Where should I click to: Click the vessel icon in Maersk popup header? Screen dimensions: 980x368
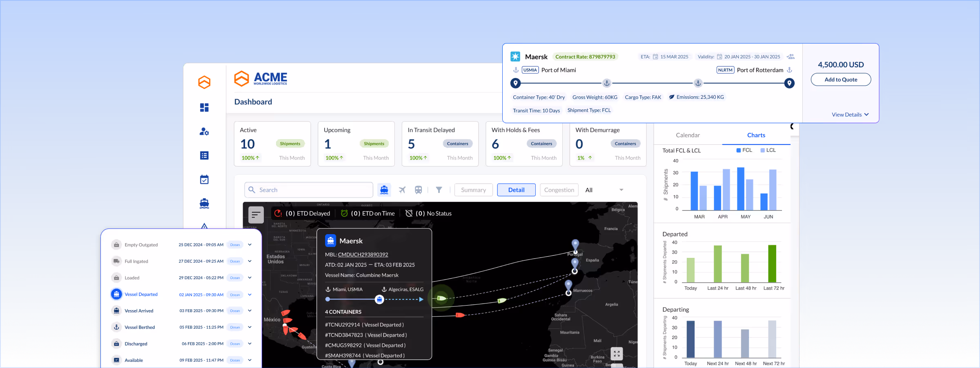click(330, 241)
